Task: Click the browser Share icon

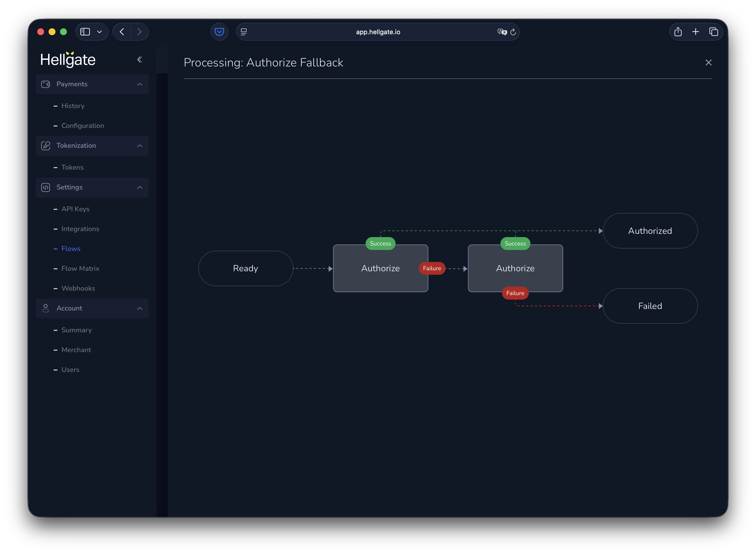Action: click(x=678, y=31)
